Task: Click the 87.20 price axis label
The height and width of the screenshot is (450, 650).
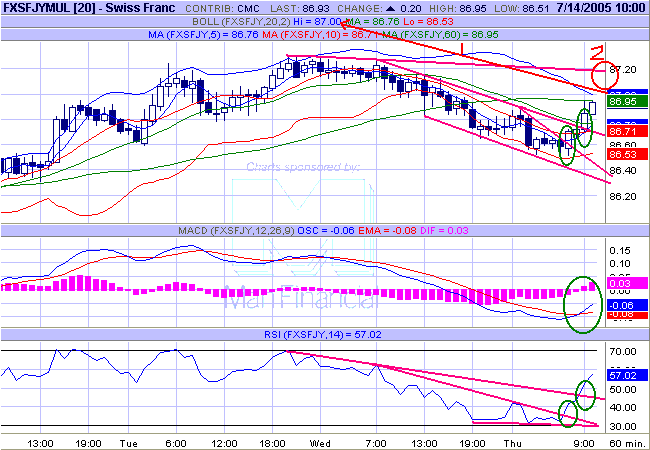Action: pos(623,70)
